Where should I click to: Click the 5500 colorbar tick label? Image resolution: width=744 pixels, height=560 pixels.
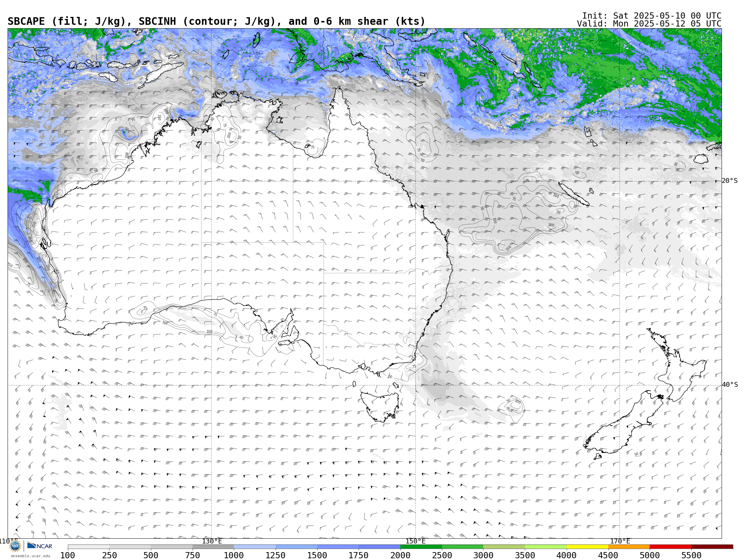691,555
